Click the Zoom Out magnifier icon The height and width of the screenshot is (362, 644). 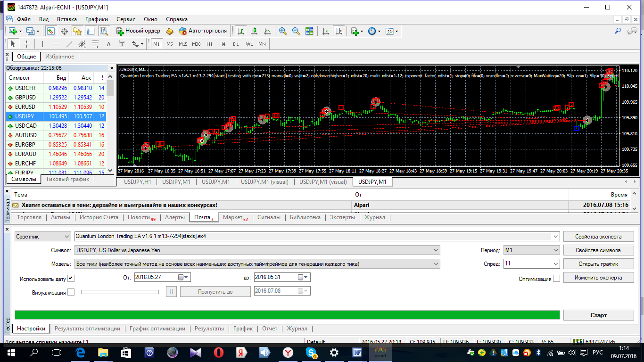296,31
